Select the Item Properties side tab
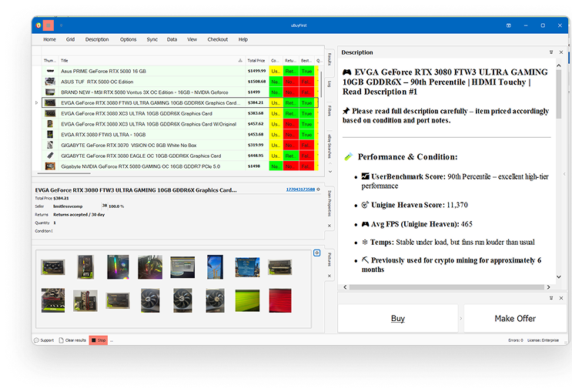Viewport: 572px width, 392px height. (329, 203)
